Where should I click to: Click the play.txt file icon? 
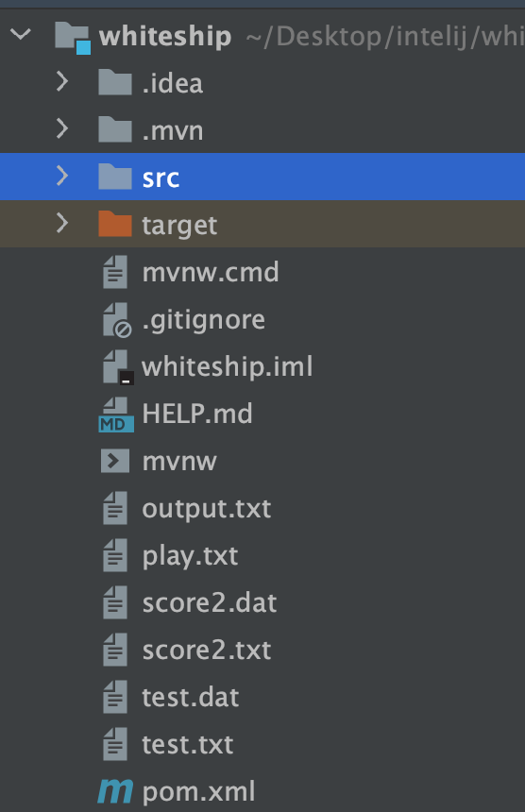coord(115,554)
